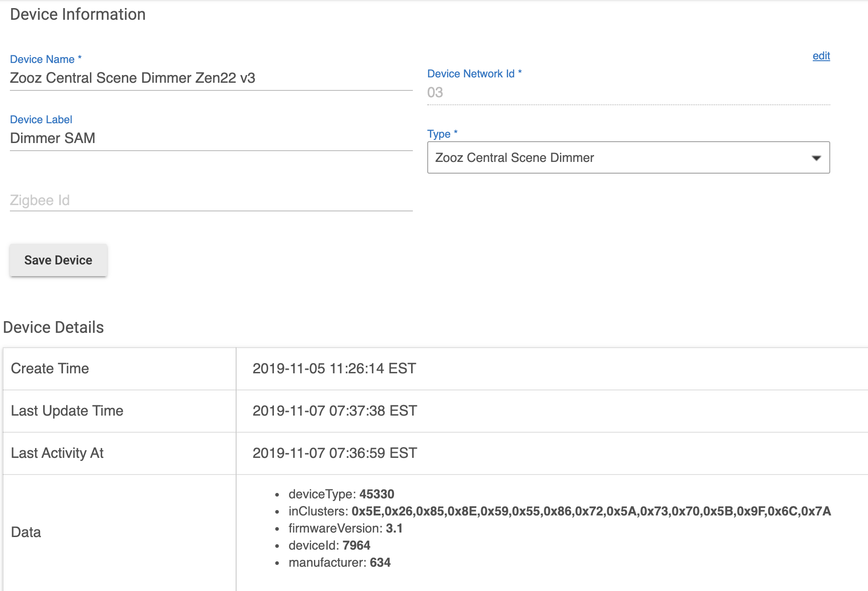Click the Create Time row label
The image size is (868, 591).
click(x=50, y=368)
